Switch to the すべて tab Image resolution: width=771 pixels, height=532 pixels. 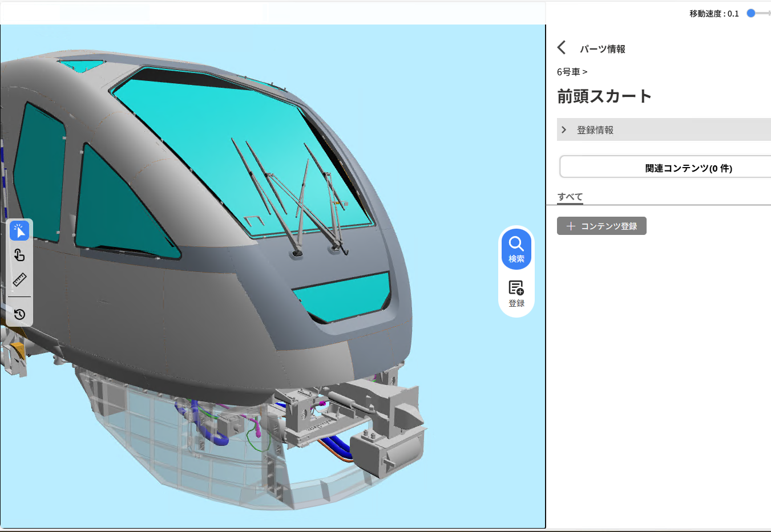[x=570, y=197]
